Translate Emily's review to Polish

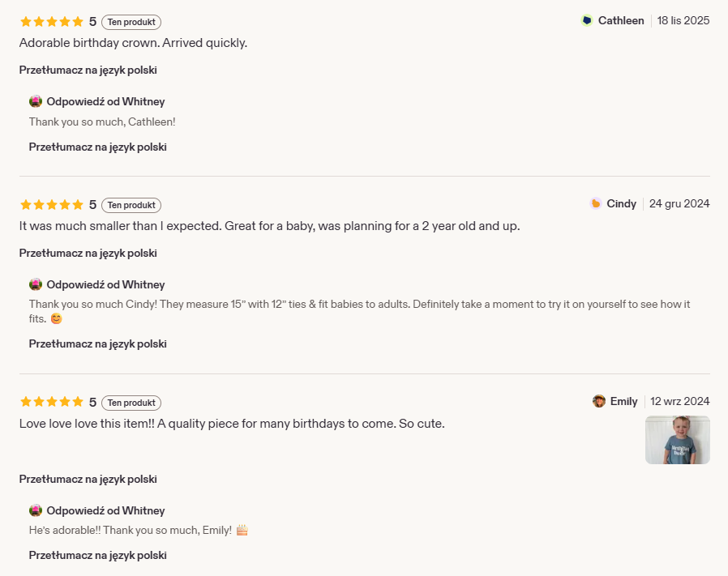point(88,480)
